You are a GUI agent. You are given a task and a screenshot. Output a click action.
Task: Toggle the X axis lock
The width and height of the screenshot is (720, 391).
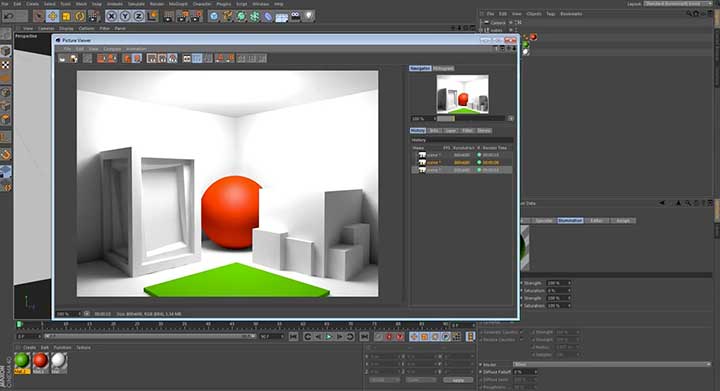pos(111,17)
